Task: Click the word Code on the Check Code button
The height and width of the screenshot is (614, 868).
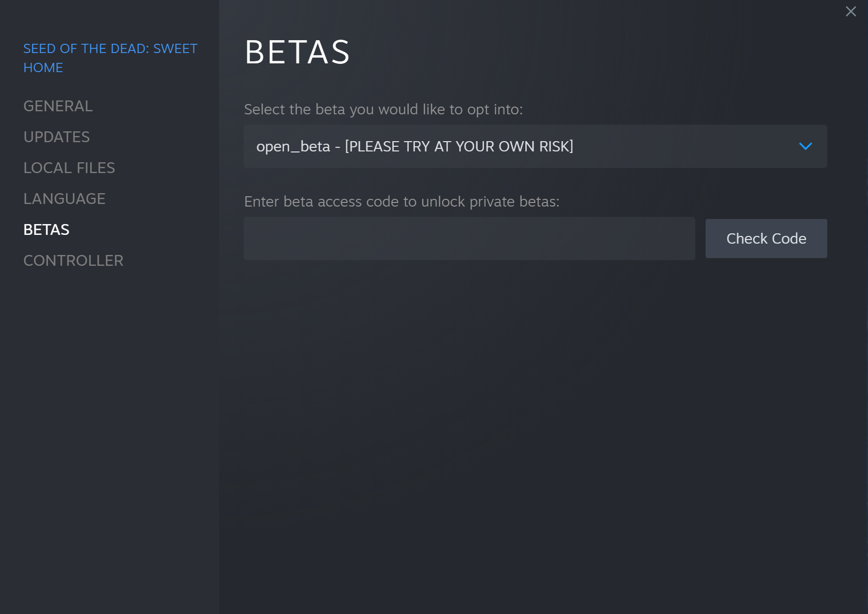Action: coord(789,238)
